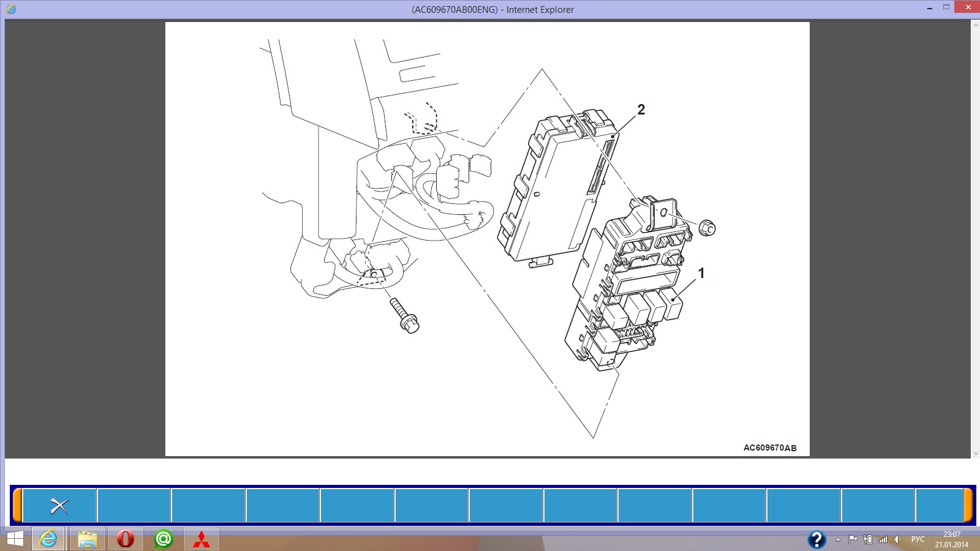Click the volume speaker tray icon
This screenshot has height=551, width=980.
click(x=897, y=539)
